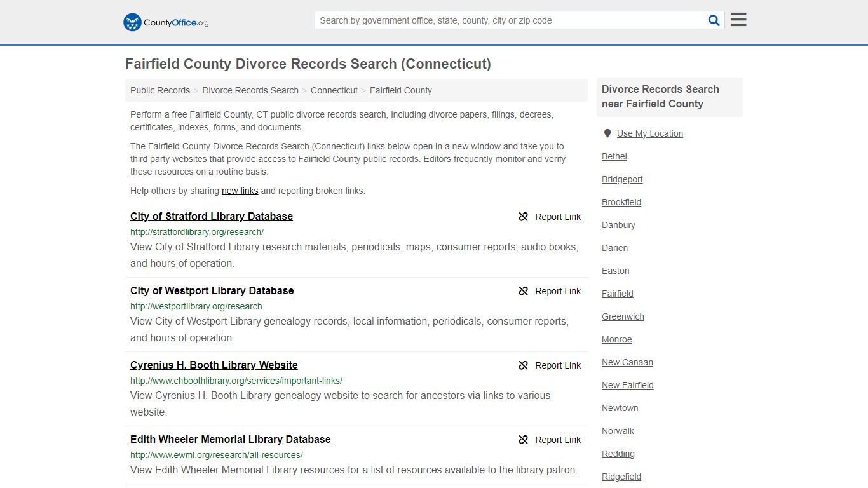
Task: Click 'Divorce Records Search near Fairfield County' heading
Action: (x=660, y=97)
